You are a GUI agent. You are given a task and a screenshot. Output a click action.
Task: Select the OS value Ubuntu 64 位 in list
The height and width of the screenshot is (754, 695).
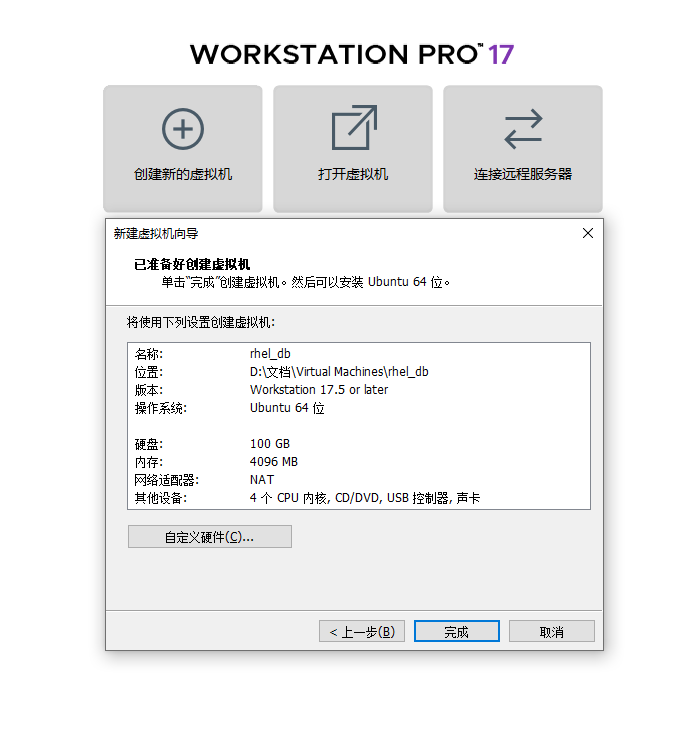[287, 408]
